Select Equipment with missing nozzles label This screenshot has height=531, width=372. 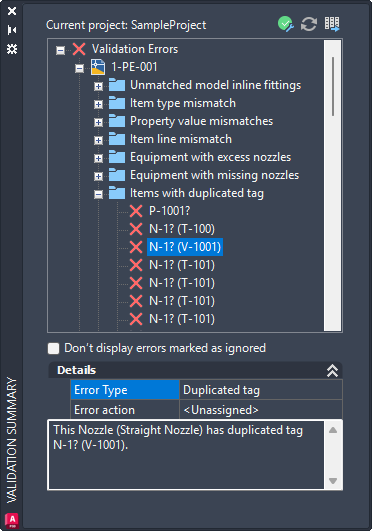tap(214, 175)
